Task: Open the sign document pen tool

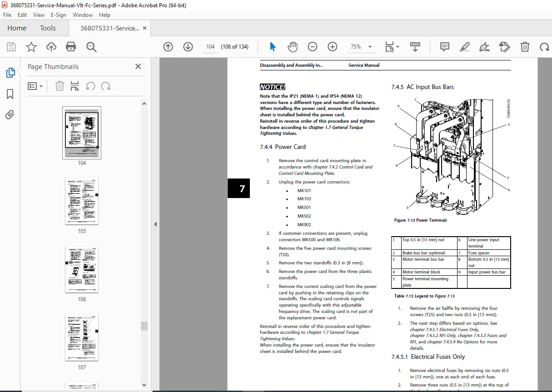Action: [484, 47]
